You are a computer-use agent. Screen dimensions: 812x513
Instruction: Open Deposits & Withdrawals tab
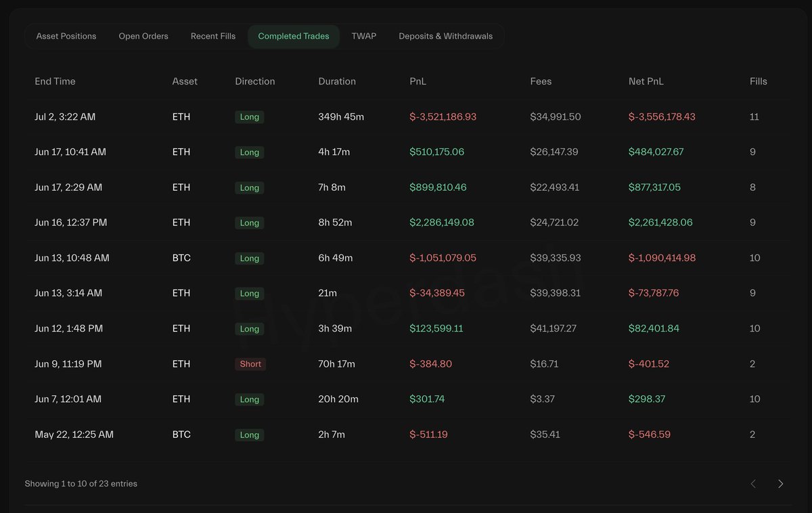(x=446, y=36)
